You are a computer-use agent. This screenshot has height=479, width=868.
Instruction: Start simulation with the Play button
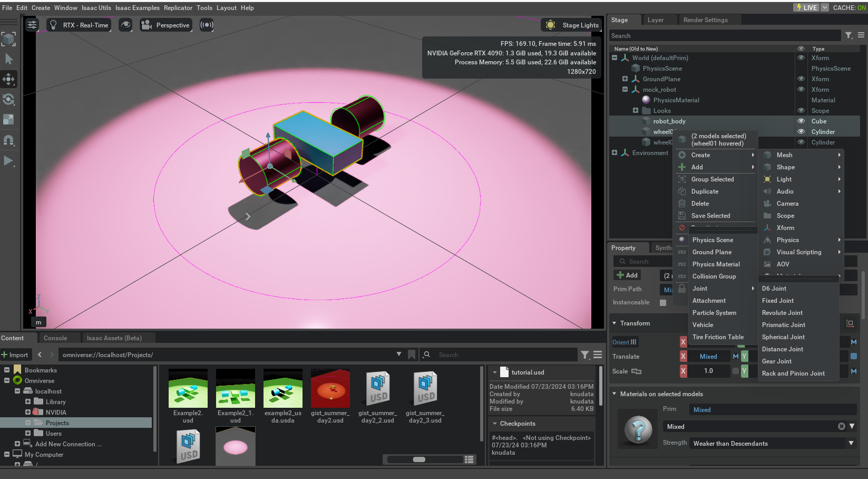point(8,161)
